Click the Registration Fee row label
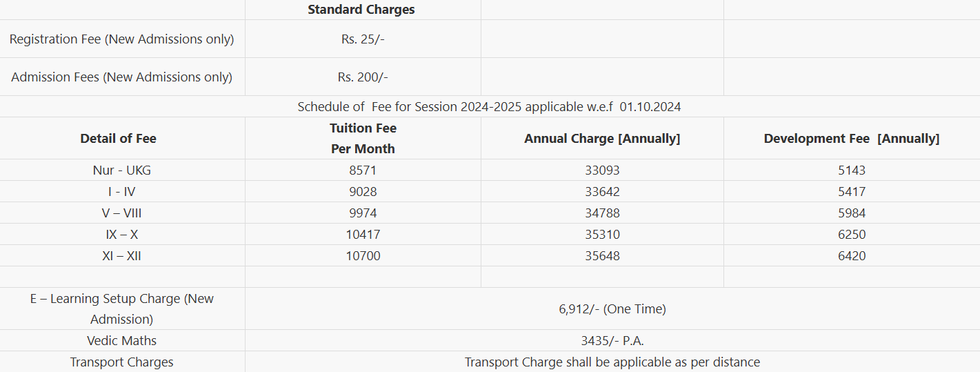The image size is (980, 372). tap(122, 39)
